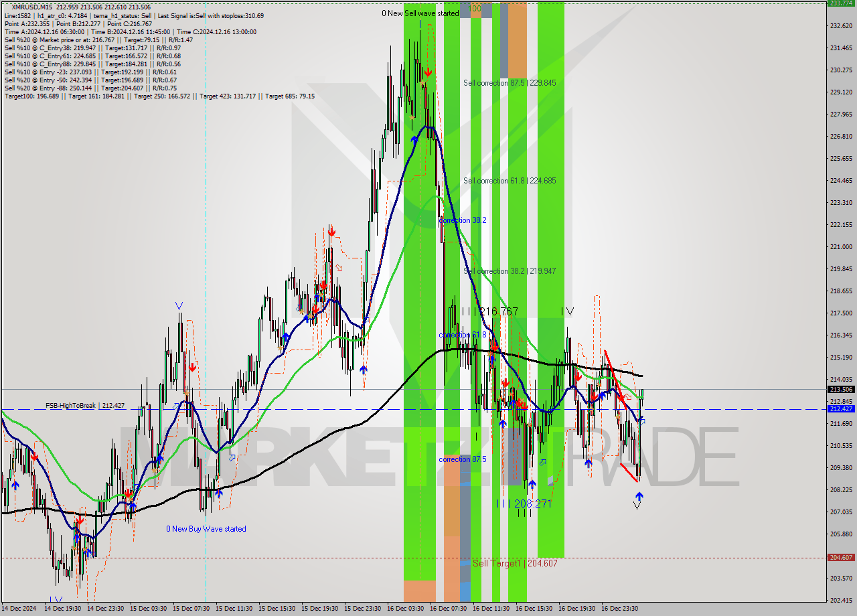857x616 pixels.
Task: Click the 'Target100: 196.689' targets line
Action: [159, 96]
